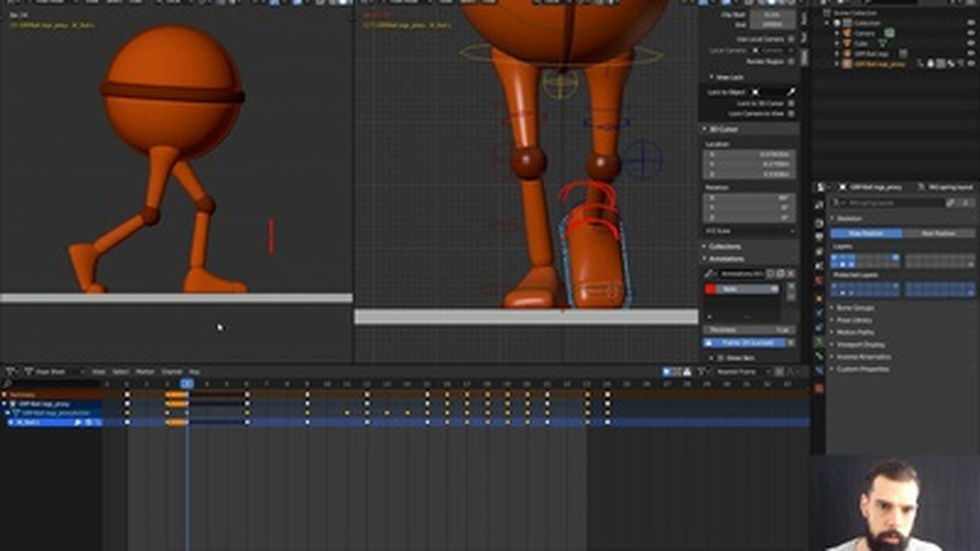The image size is (980, 551).
Task: Open the Dope Sheet Marker menu
Action: [145, 372]
